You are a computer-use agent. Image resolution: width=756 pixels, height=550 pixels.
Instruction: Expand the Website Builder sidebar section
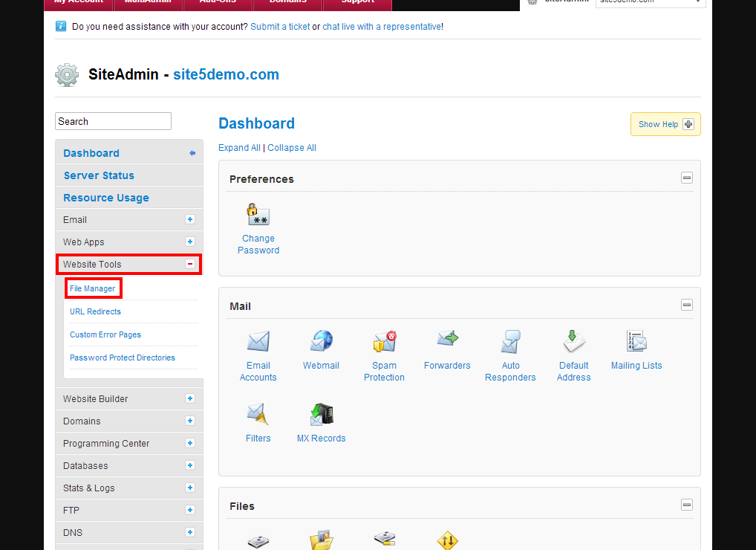(190, 398)
